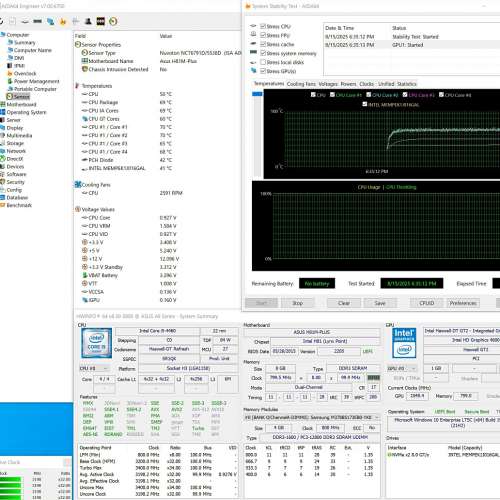500x500 pixels.
Task: Select Summary in the Computer tree
Action: (24, 43)
